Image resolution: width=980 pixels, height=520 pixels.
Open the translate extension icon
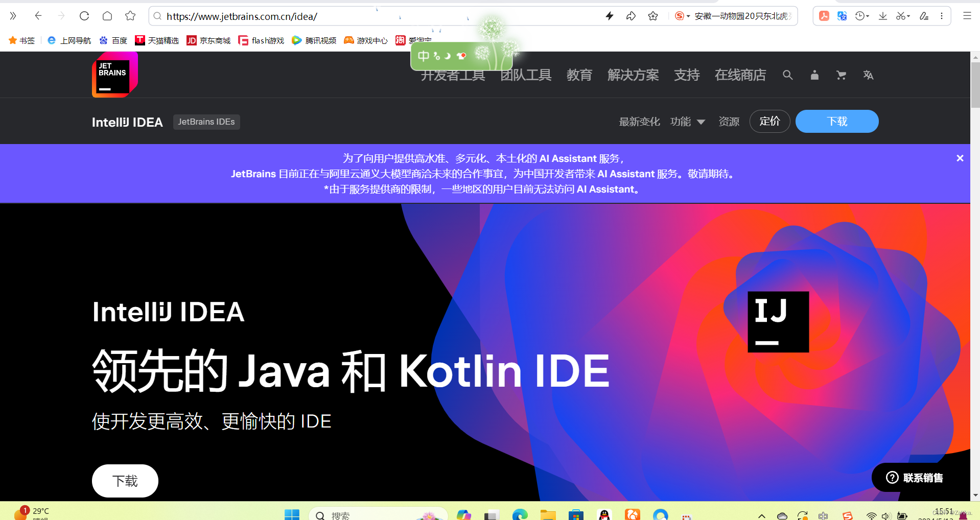[x=842, y=16]
